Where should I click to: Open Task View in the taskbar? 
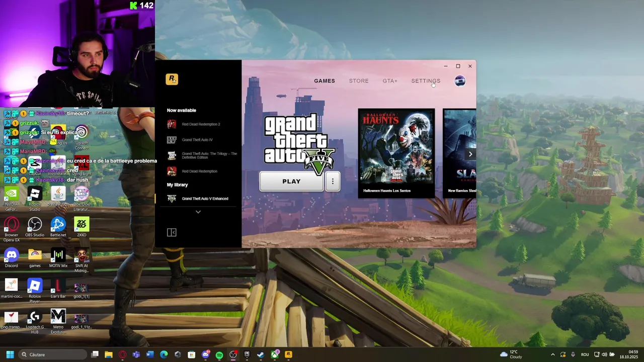(95, 354)
